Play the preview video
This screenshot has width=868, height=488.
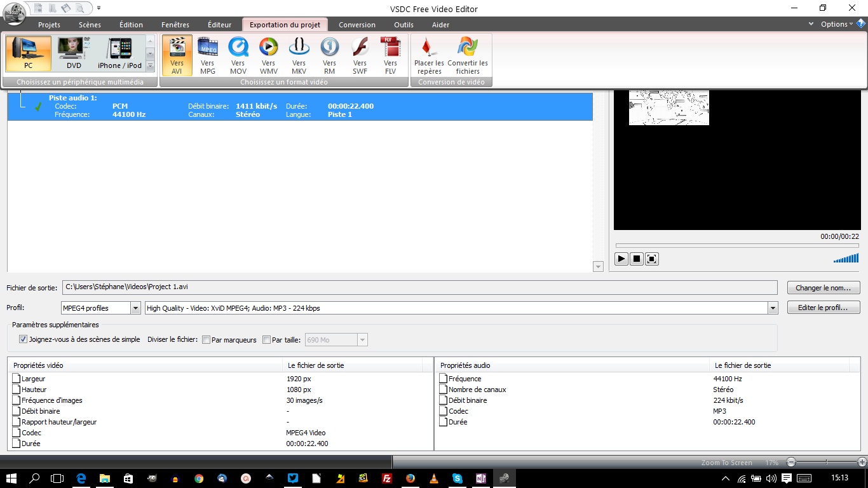pyautogui.click(x=621, y=259)
